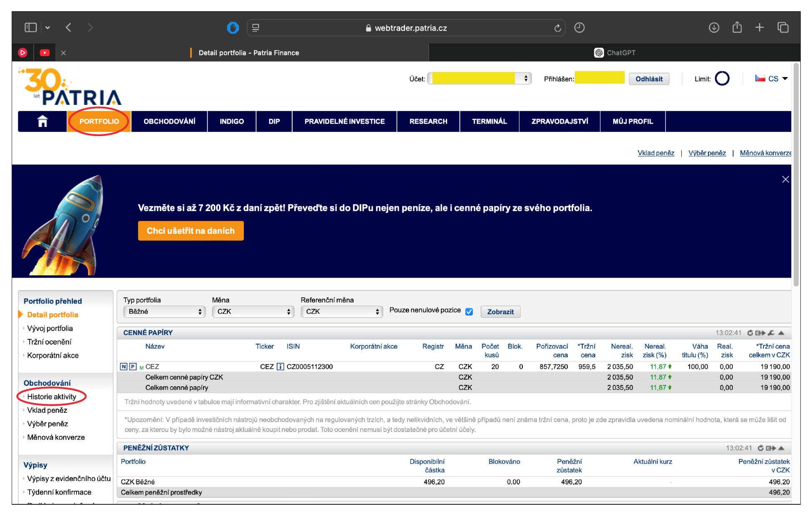
Task: Refresh the Peněžní zůstatky section
Action: click(760, 448)
